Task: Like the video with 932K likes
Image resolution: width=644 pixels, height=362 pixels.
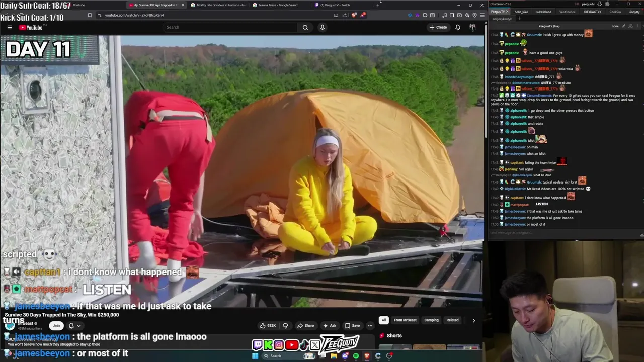Action: (268, 325)
